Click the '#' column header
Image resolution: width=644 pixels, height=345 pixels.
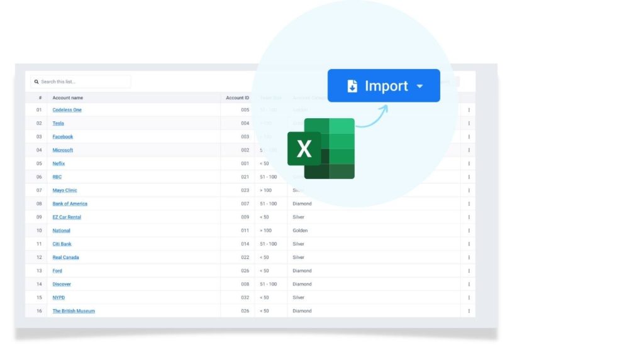(x=40, y=97)
